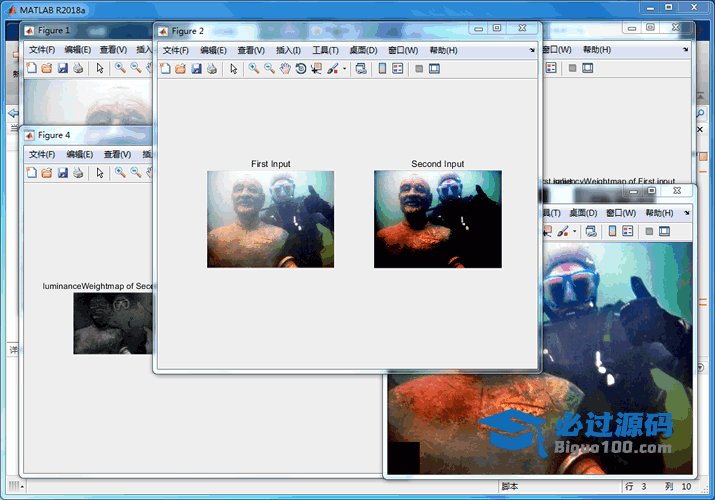Click Print icon in Figure 4 toolbar
715x500 pixels.
tap(78, 173)
